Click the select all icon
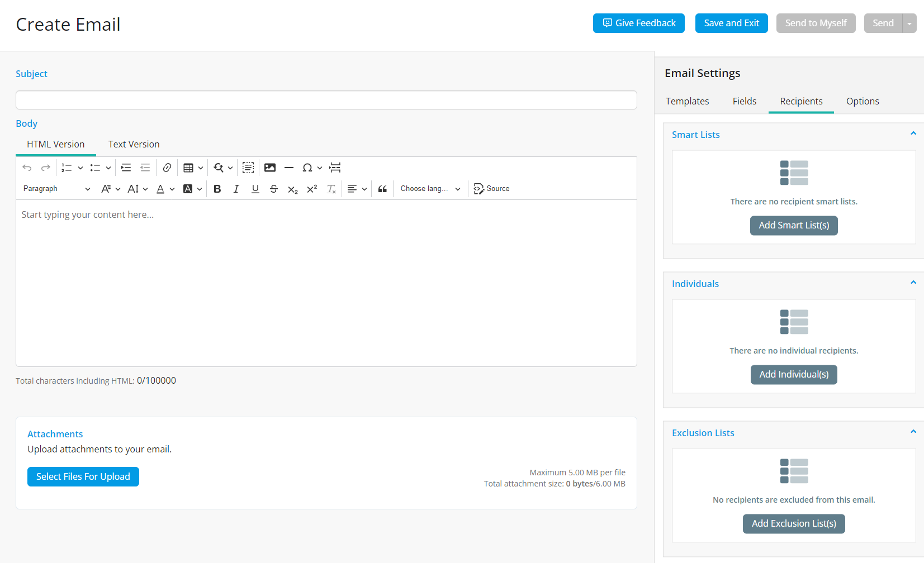This screenshot has height=563, width=924. [x=248, y=168]
